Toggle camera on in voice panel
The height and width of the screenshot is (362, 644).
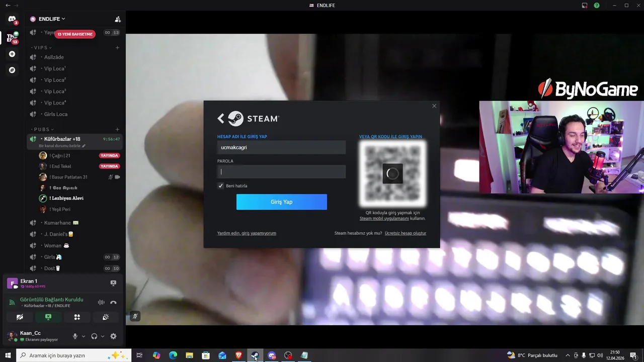point(20,317)
